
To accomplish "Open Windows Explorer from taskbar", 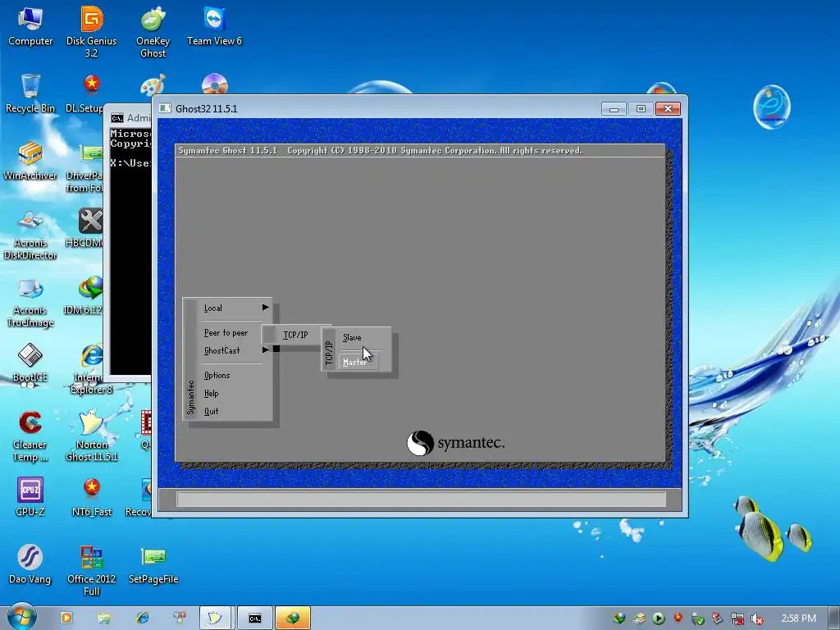I will pyautogui.click(x=104, y=618).
